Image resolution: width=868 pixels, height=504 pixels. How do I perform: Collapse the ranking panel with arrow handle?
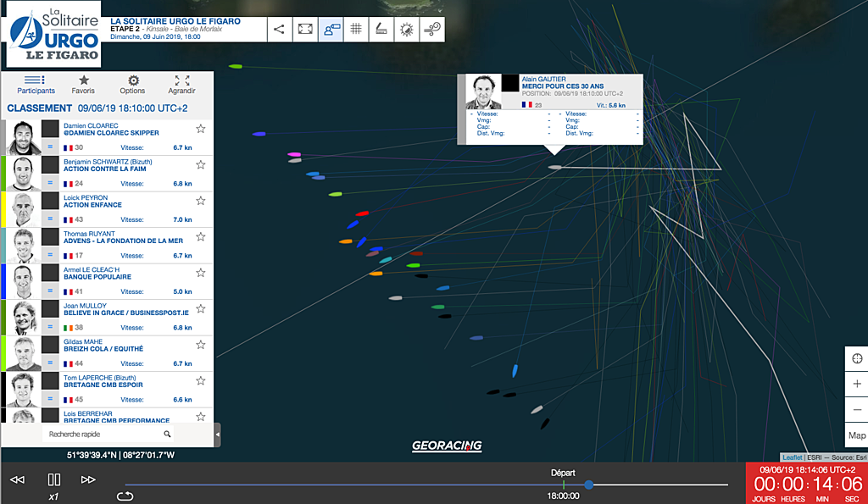tap(217, 435)
